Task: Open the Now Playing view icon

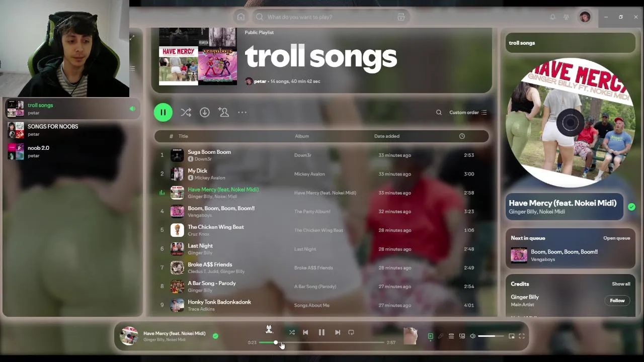Action: coord(430,336)
